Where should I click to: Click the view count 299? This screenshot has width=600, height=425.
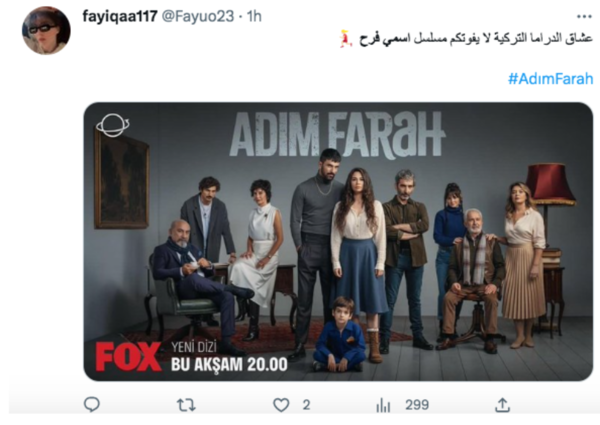pyautogui.click(x=417, y=405)
